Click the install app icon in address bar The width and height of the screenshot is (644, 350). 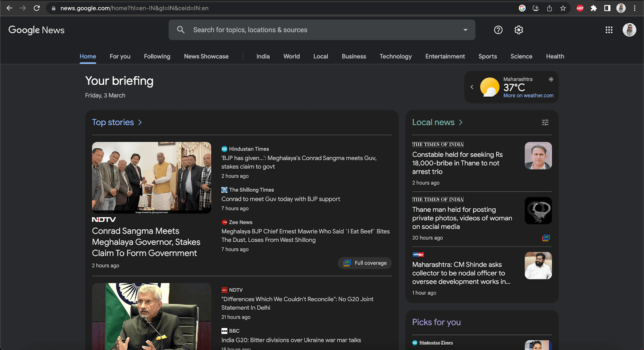pyautogui.click(x=536, y=8)
